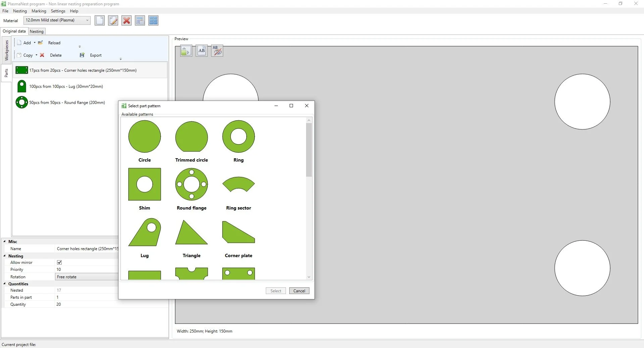Click the red X delete toolbar icon
This screenshot has width=644, height=348.
pyautogui.click(x=127, y=20)
